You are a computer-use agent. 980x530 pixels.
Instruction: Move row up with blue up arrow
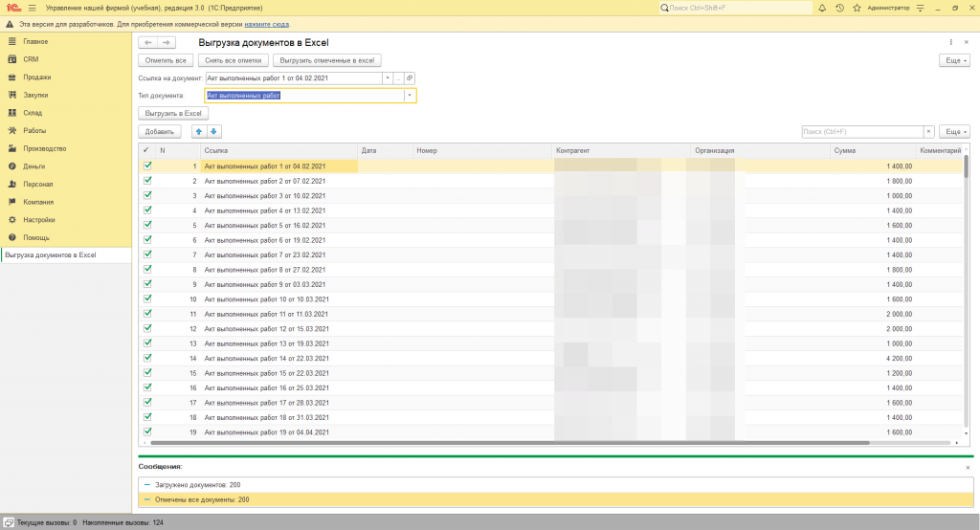point(199,131)
